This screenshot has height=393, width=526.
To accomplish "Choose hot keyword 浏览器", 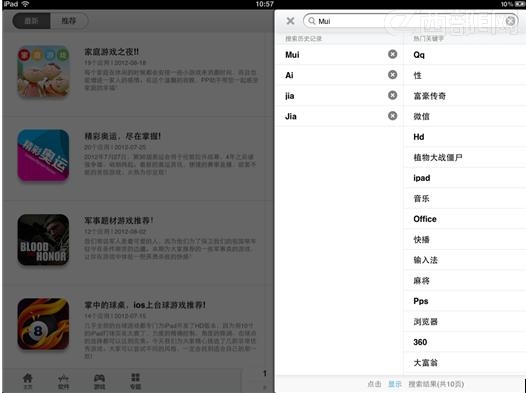I will [425, 322].
